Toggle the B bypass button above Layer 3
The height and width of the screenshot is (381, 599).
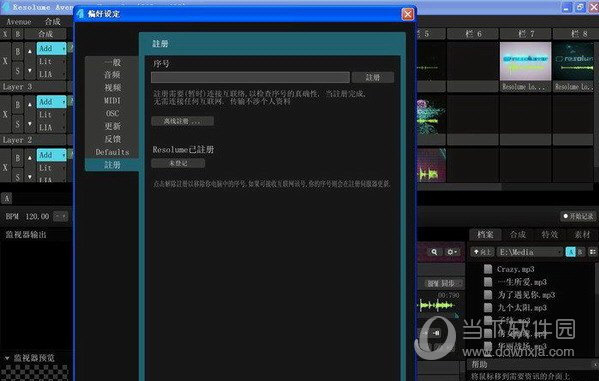pyautogui.click(x=18, y=51)
